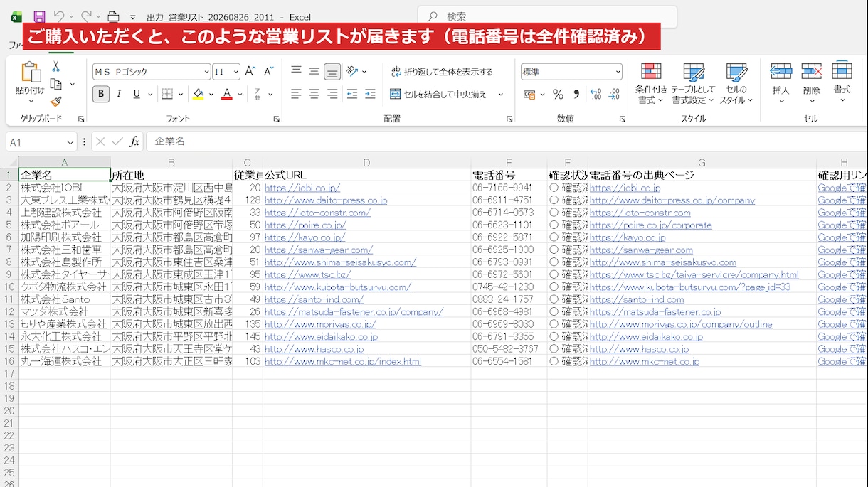Open the テーブルとして書式設定 dropdown
The image size is (868, 487).
click(x=693, y=83)
